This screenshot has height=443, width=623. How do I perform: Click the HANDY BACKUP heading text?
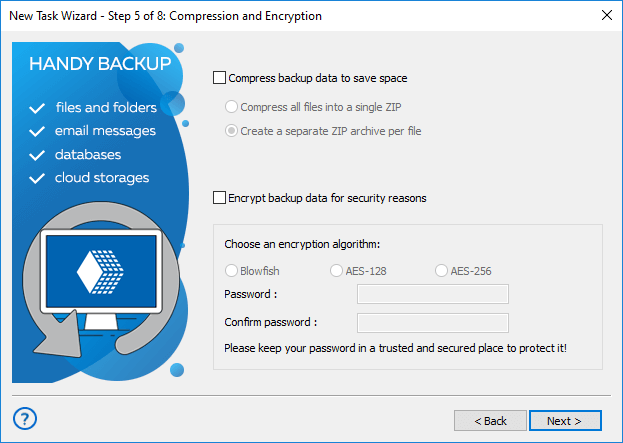[x=100, y=64]
